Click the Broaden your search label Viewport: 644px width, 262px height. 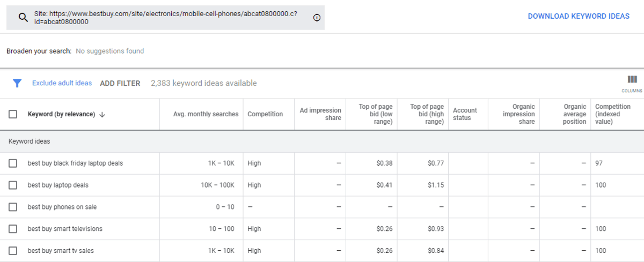(39, 51)
